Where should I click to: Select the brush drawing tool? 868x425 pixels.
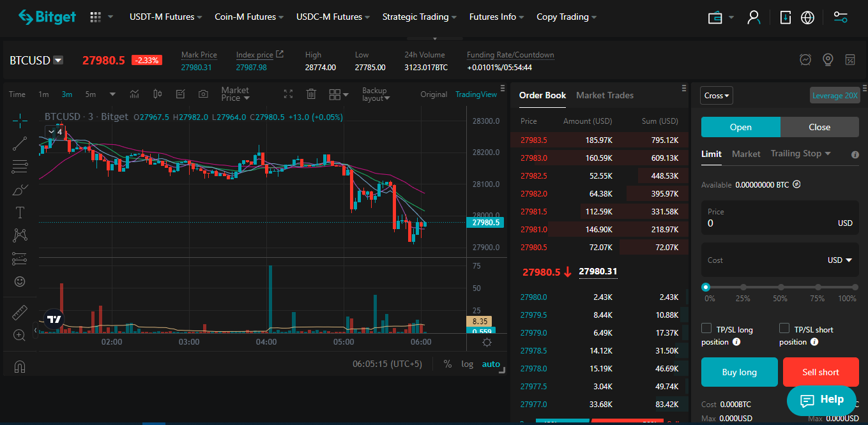coord(20,190)
